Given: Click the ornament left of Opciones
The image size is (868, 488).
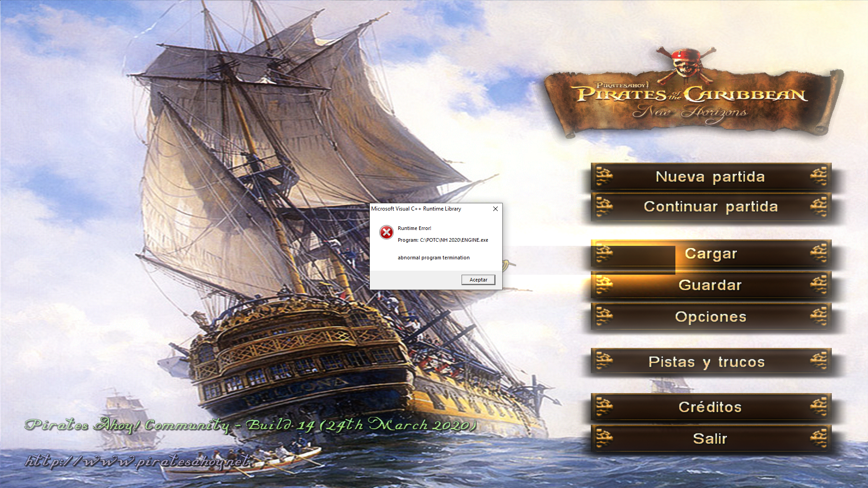Looking at the screenshot, I should [604, 316].
